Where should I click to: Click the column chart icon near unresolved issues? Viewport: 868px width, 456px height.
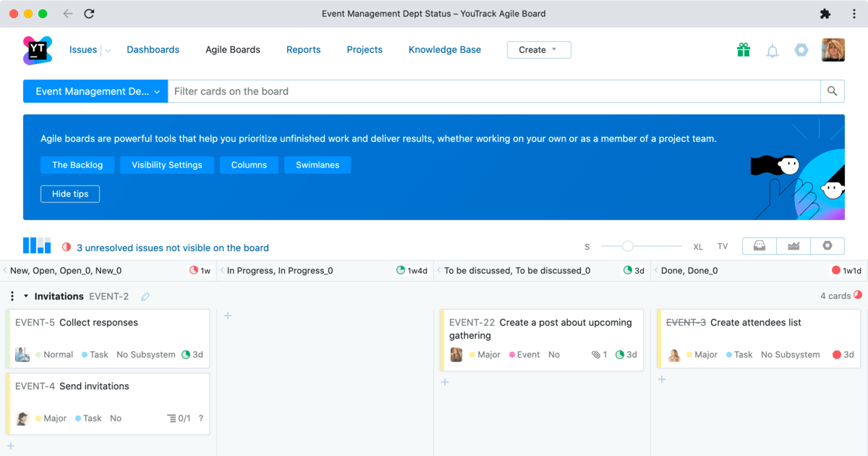[x=37, y=245]
